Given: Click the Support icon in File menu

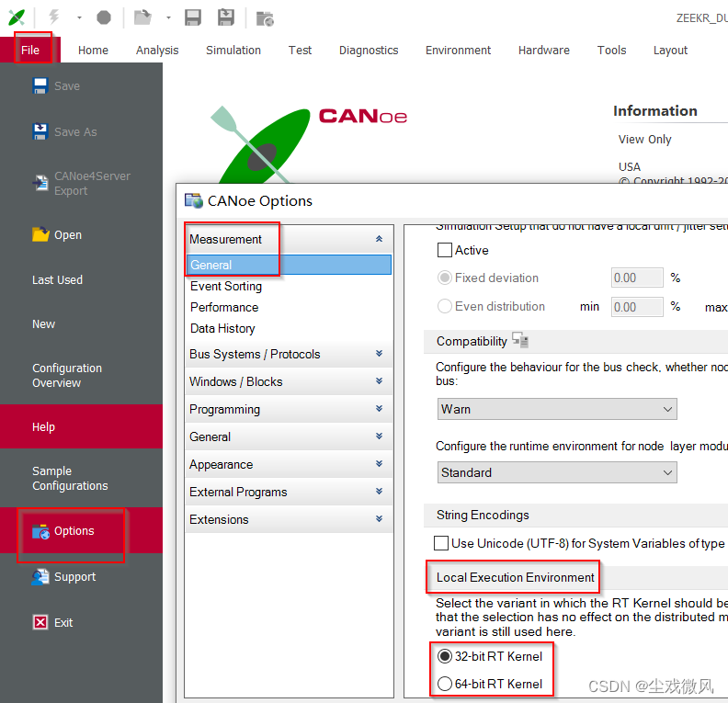Looking at the screenshot, I should click(40, 577).
